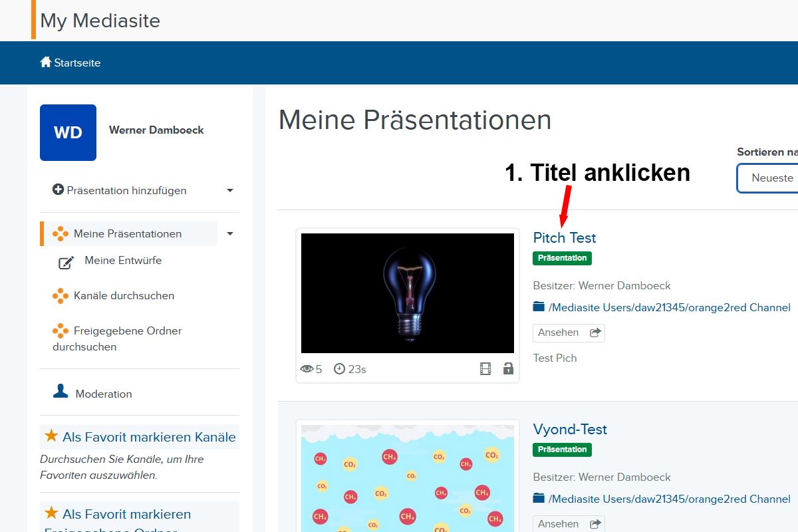Image resolution: width=798 pixels, height=532 pixels.
Task: Click the Startseite home icon
Action: click(x=45, y=62)
